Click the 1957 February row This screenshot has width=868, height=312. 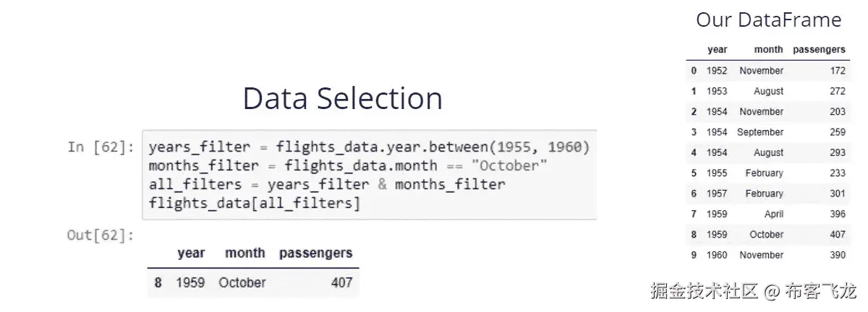click(767, 194)
